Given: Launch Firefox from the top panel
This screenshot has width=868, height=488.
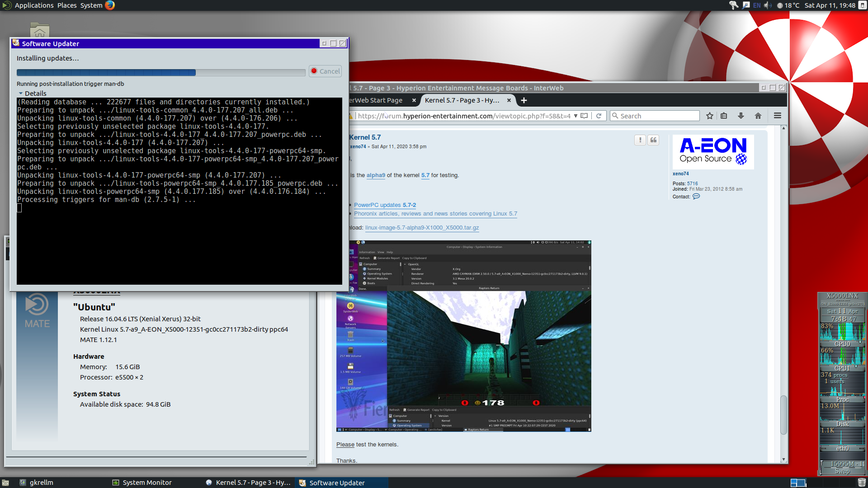Looking at the screenshot, I should (110, 5).
